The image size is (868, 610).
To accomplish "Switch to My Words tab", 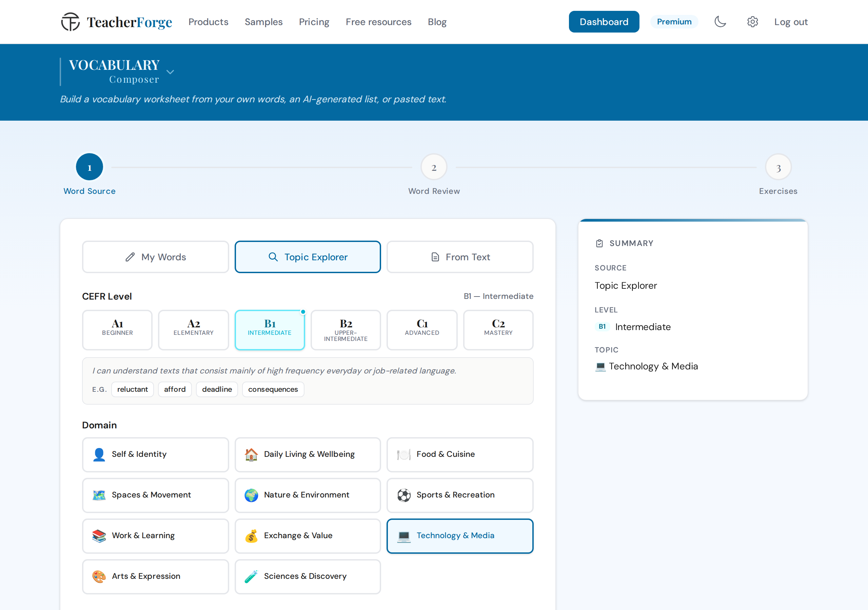I will coord(155,257).
